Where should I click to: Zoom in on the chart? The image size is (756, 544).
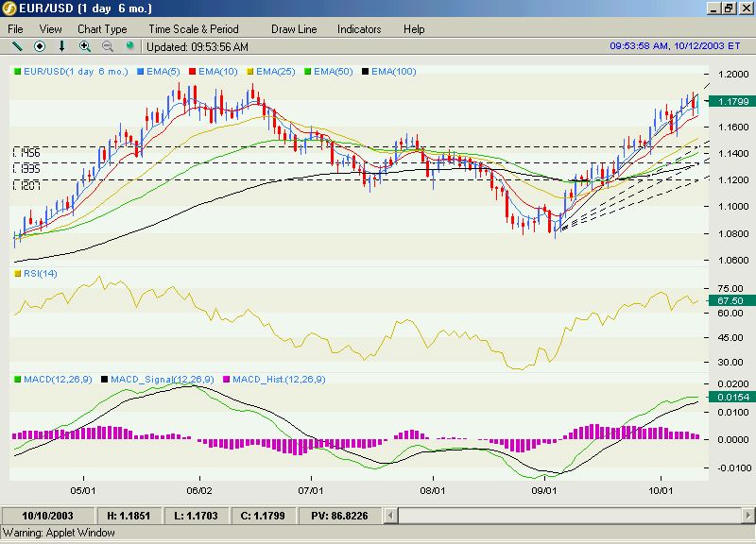coord(85,46)
